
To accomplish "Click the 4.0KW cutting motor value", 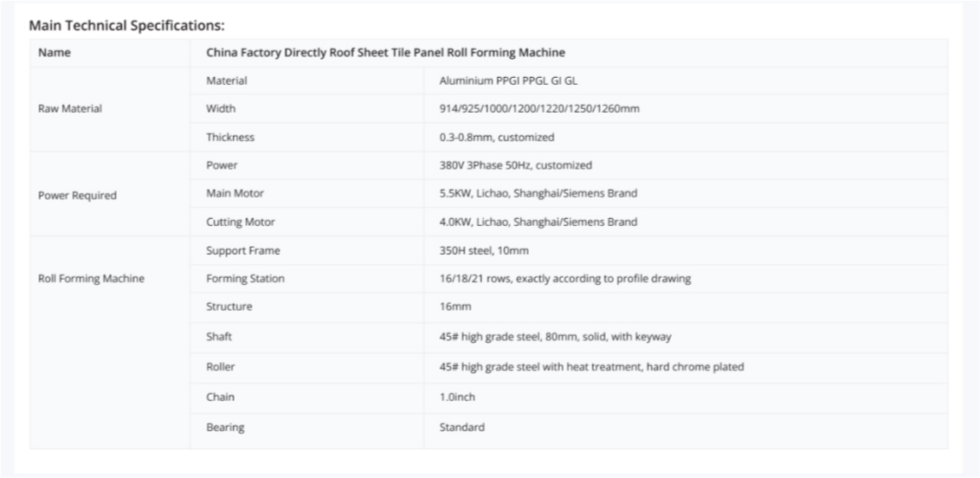I will tap(538, 222).
